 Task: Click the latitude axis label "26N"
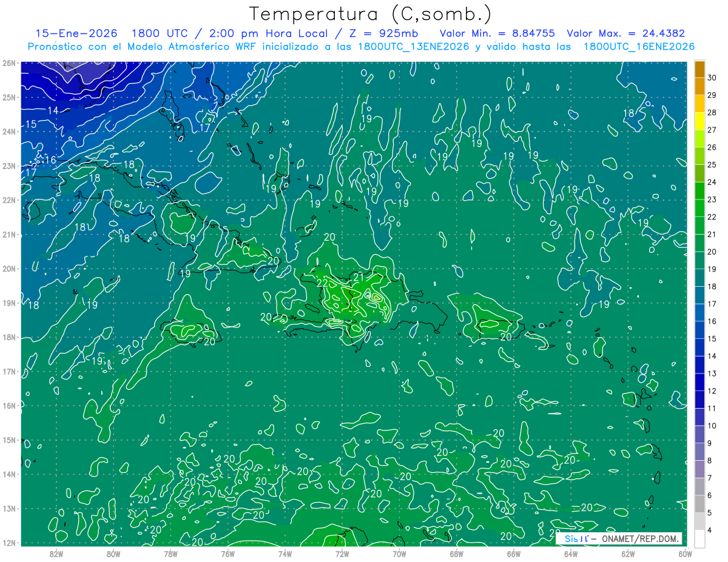click(x=8, y=62)
